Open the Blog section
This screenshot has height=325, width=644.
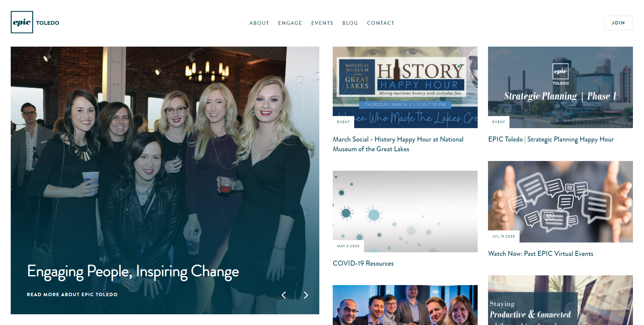click(350, 23)
